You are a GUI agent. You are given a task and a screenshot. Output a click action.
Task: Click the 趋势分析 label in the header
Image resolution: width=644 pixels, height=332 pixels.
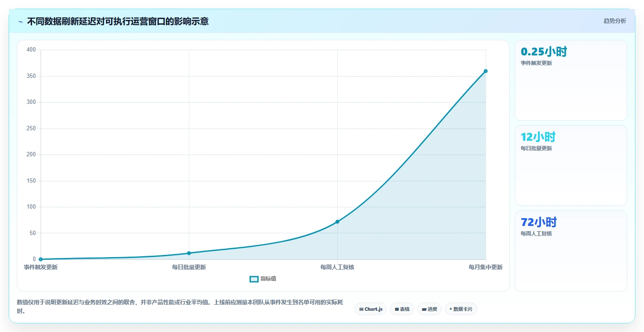tap(615, 21)
